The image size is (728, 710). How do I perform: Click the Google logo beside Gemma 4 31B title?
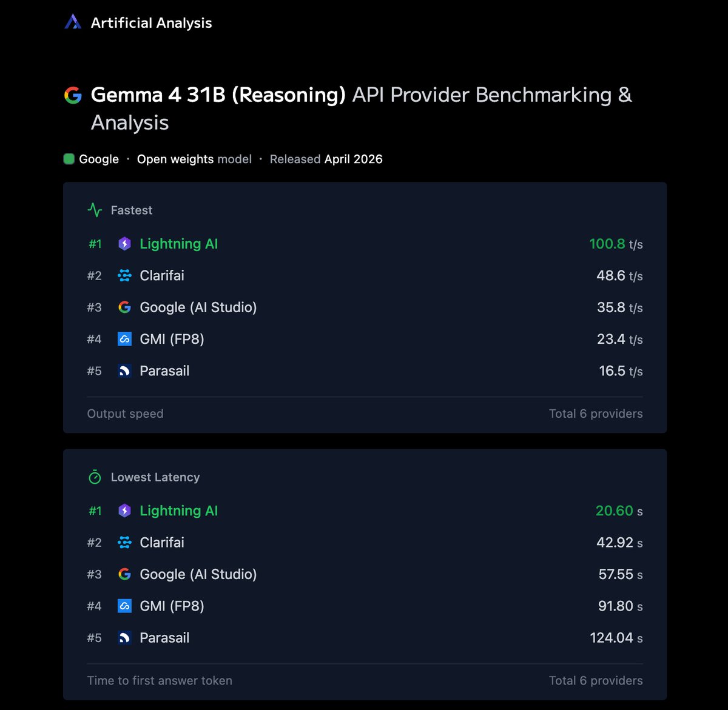73,95
